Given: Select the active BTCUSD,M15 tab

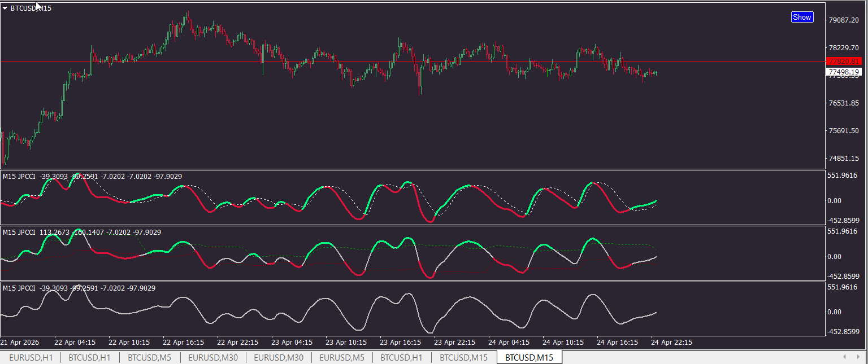Looking at the screenshot, I should coord(530,358).
